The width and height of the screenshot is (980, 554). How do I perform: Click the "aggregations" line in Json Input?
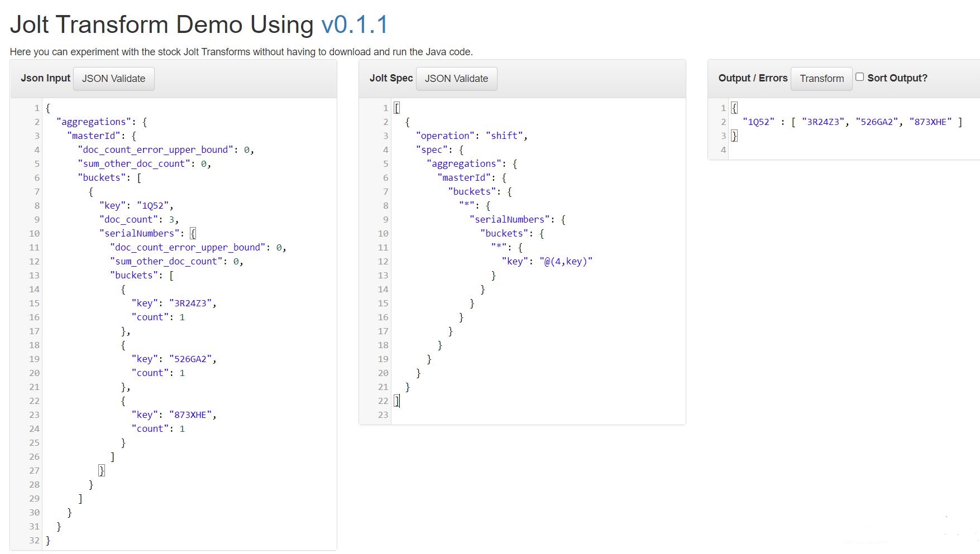click(x=102, y=122)
